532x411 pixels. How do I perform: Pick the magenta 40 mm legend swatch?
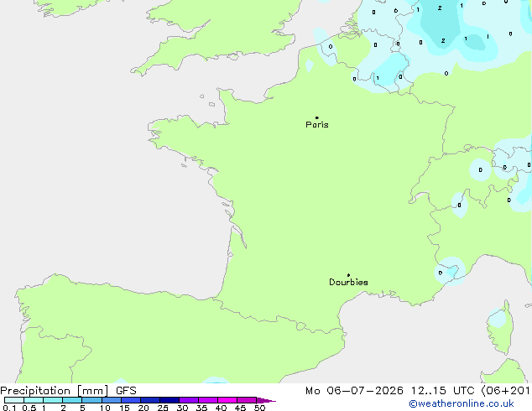coord(227,400)
